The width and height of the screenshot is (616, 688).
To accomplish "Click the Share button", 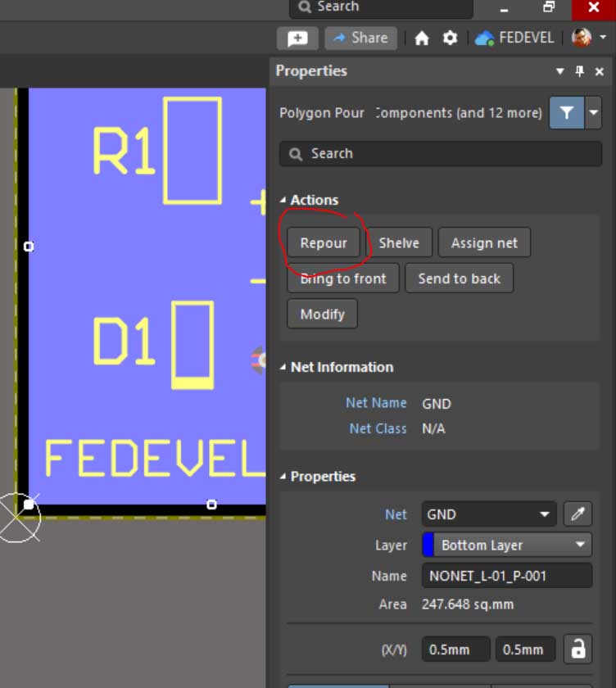I will (361, 38).
